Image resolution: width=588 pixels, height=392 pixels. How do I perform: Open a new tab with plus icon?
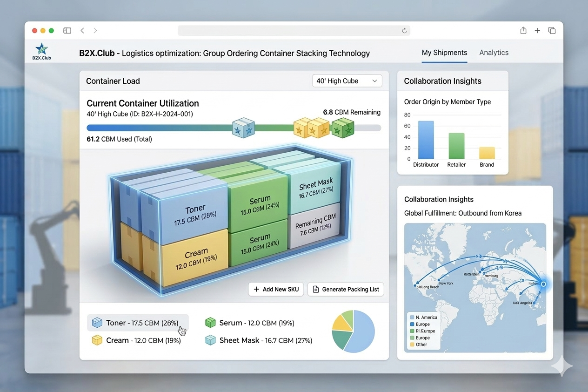pos(537,31)
